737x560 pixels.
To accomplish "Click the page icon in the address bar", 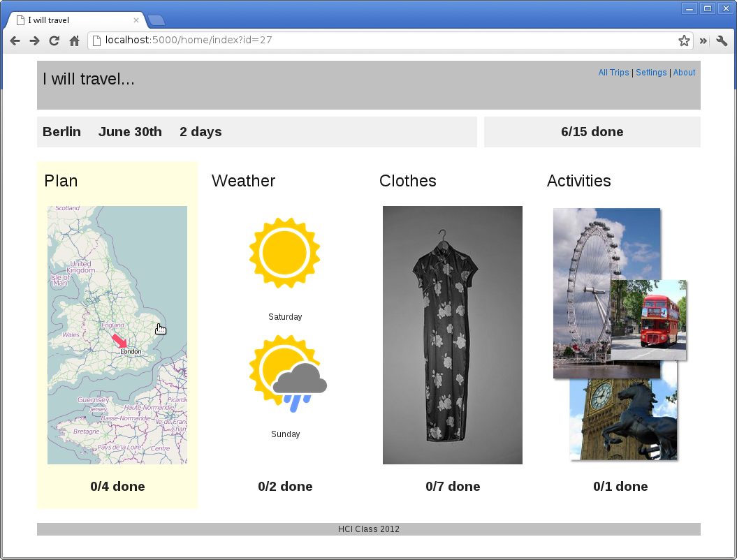I will (x=96, y=40).
